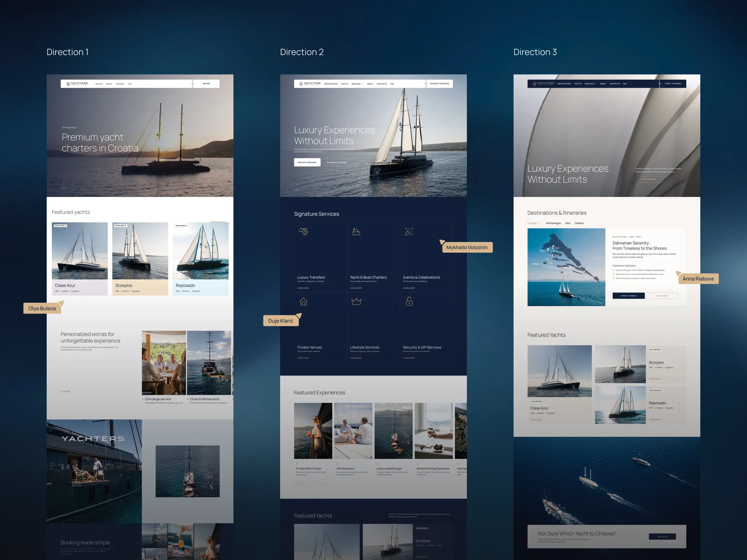The width and height of the screenshot is (747, 560).
Task: Open Clase Azul yacht image in Direction 3
Action: click(560, 371)
